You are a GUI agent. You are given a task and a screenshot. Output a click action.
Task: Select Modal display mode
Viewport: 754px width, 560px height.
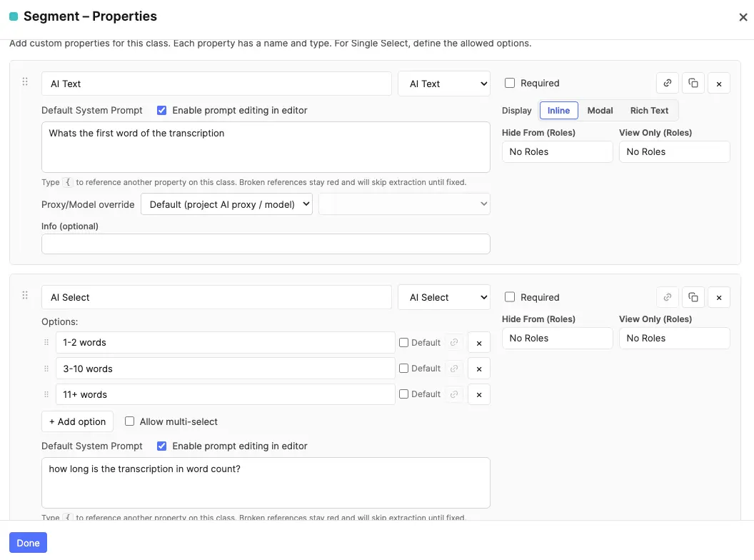[x=600, y=110]
